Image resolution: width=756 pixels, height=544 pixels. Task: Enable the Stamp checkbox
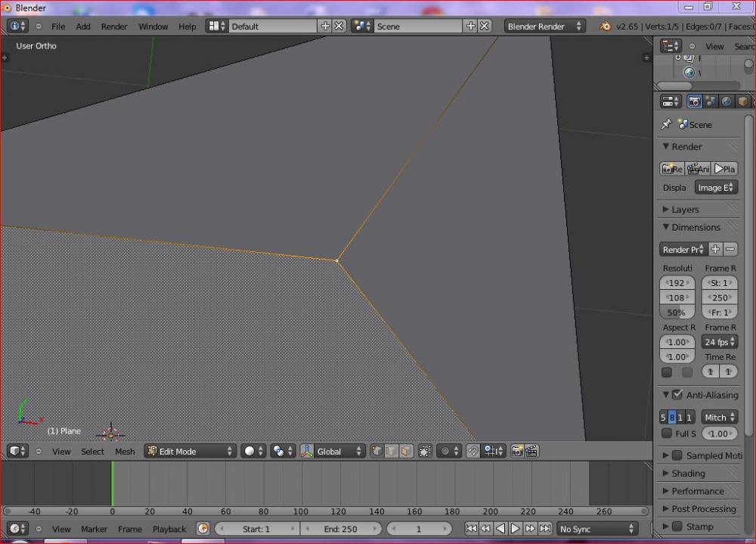click(677, 526)
